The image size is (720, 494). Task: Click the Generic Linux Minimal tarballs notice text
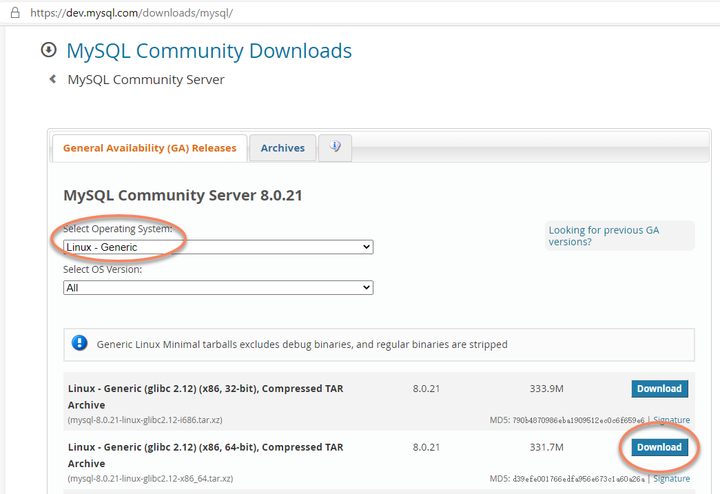(x=302, y=344)
